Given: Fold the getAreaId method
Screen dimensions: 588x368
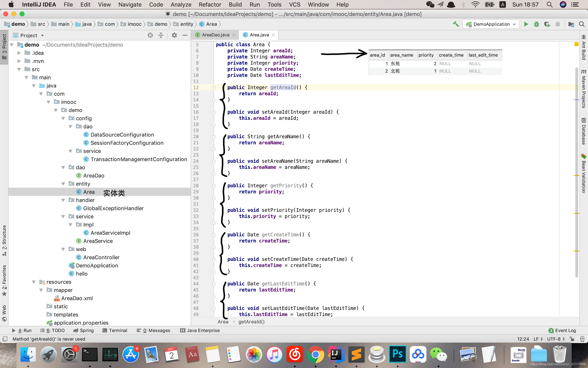Looking at the screenshot, I should click(x=214, y=88).
